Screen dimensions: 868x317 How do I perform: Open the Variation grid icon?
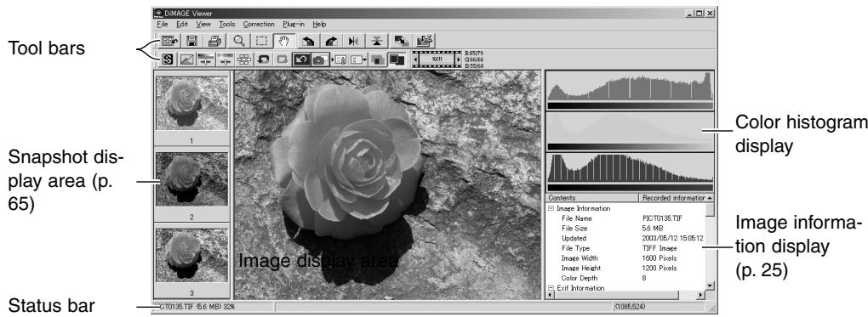click(x=243, y=59)
